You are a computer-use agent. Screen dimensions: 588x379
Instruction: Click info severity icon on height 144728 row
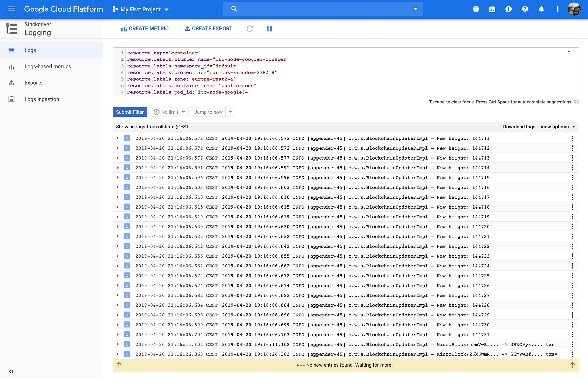[x=127, y=305]
